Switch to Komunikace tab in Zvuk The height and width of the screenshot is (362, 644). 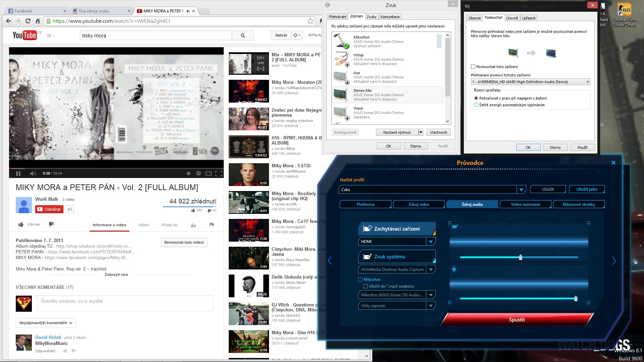[x=390, y=17]
